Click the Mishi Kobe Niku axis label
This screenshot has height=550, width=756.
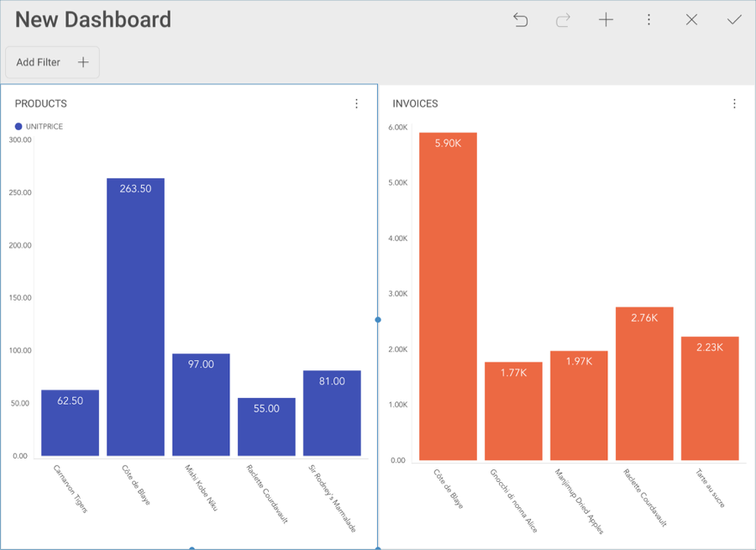[201, 488]
